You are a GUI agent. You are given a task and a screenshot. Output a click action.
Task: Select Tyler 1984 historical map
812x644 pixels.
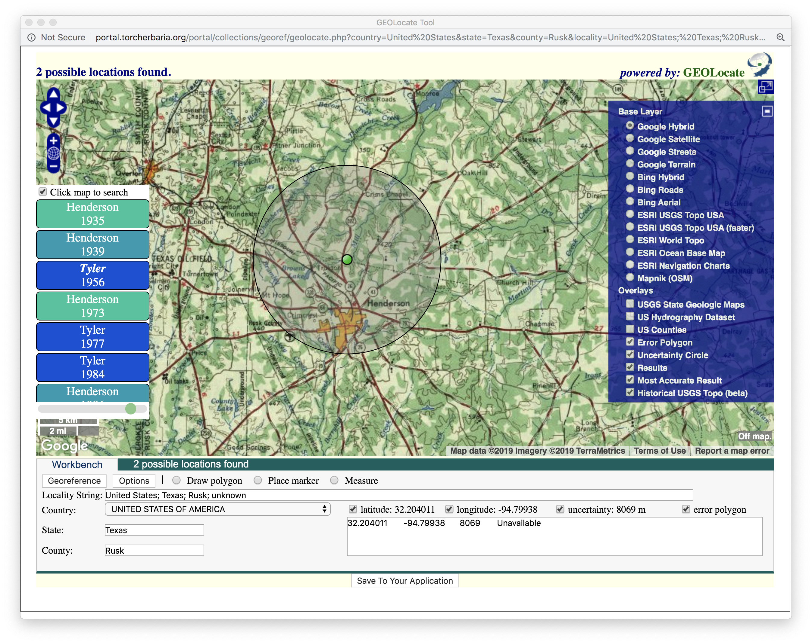tap(93, 367)
